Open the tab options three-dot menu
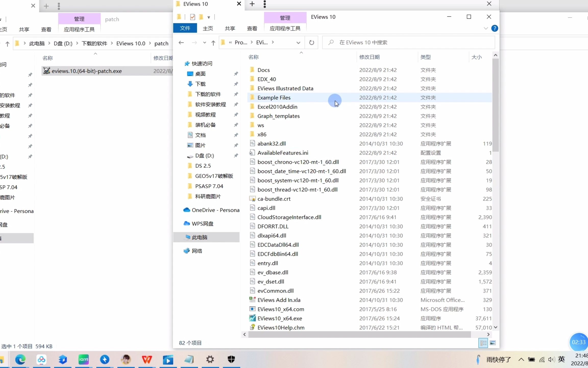This screenshot has height=368, width=588. 265,4
